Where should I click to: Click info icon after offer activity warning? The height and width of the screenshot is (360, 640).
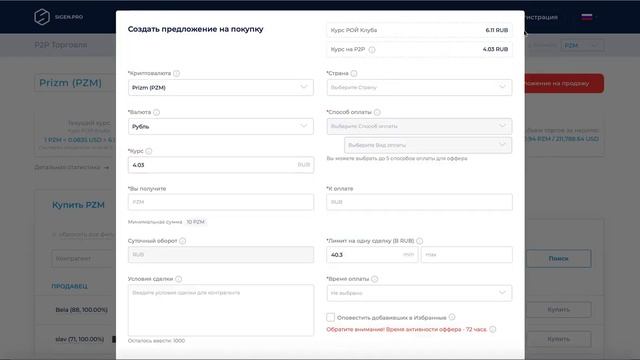pos(493,329)
